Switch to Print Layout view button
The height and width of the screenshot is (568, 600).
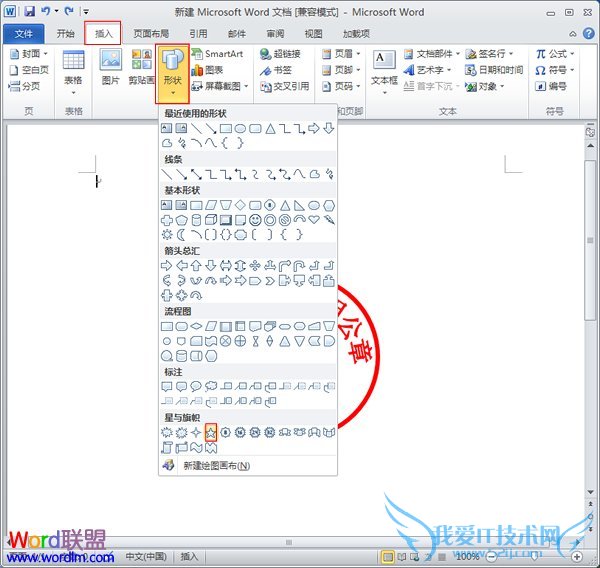[x=388, y=557]
